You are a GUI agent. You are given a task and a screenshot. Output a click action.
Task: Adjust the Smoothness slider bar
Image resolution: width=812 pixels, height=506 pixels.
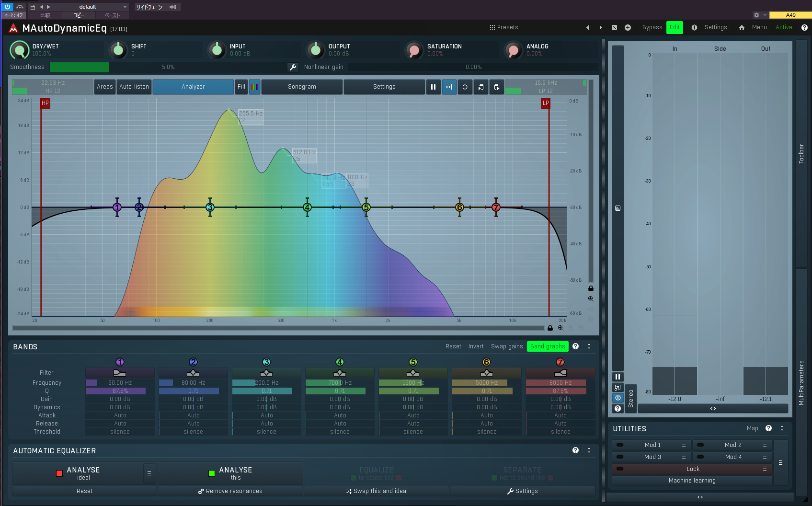coord(168,67)
